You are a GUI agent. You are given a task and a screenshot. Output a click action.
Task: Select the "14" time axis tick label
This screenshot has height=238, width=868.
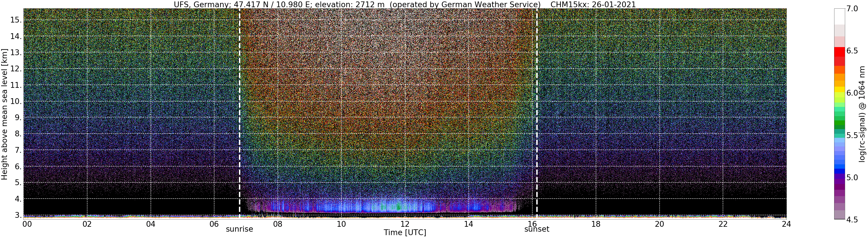(x=469, y=224)
